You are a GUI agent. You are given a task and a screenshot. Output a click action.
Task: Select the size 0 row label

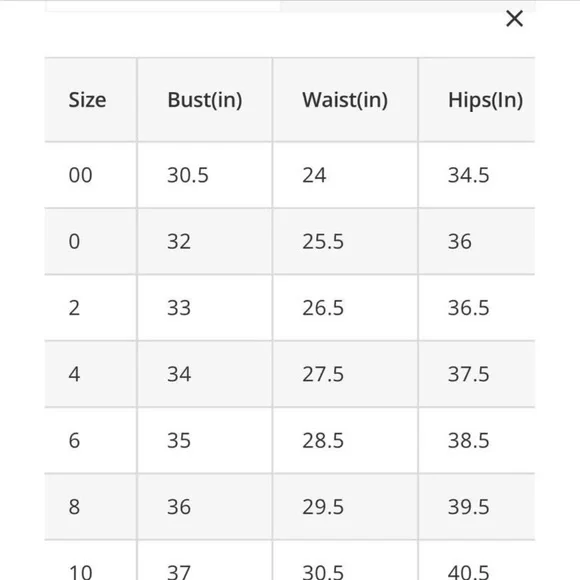tap(74, 242)
